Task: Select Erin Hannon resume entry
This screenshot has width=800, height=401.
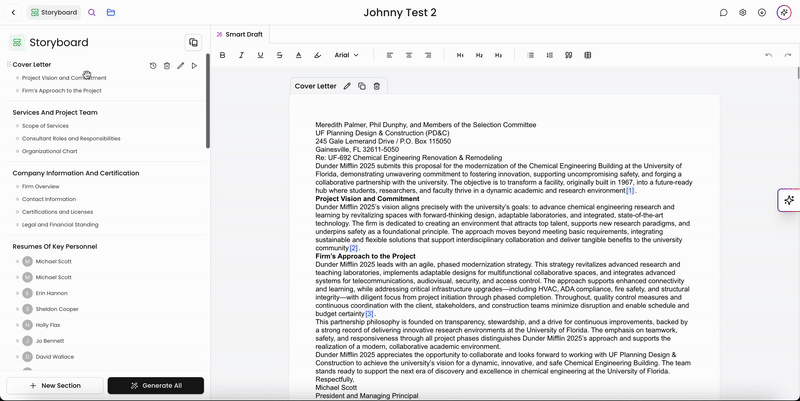Action: (x=52, y=293)
